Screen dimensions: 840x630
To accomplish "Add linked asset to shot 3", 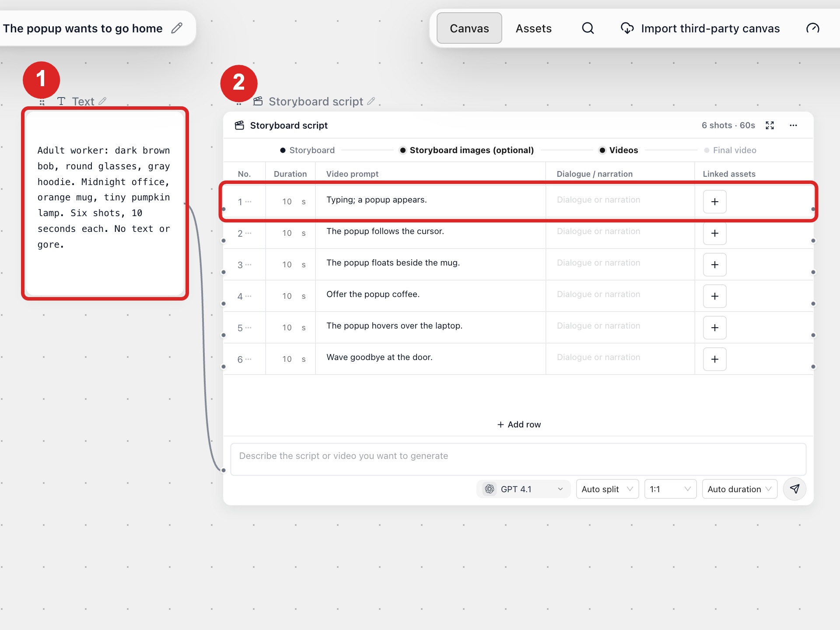I will [x=714, y=265].
